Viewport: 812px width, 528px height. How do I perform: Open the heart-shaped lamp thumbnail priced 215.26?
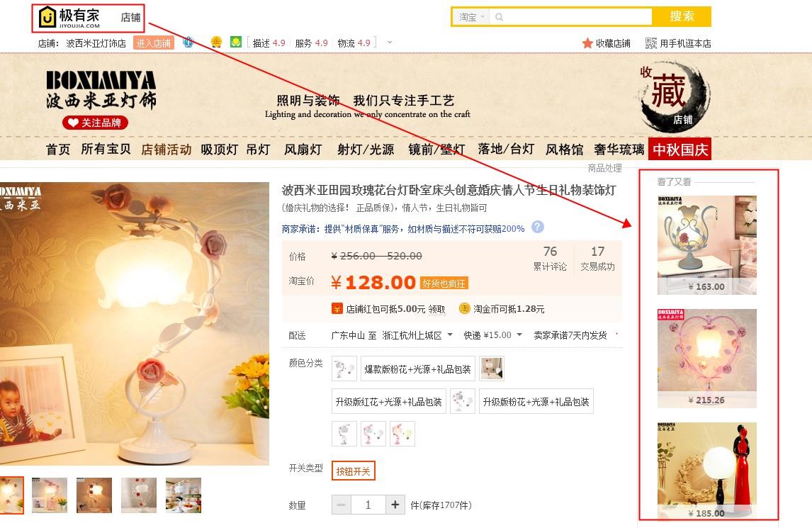(707, 358)
